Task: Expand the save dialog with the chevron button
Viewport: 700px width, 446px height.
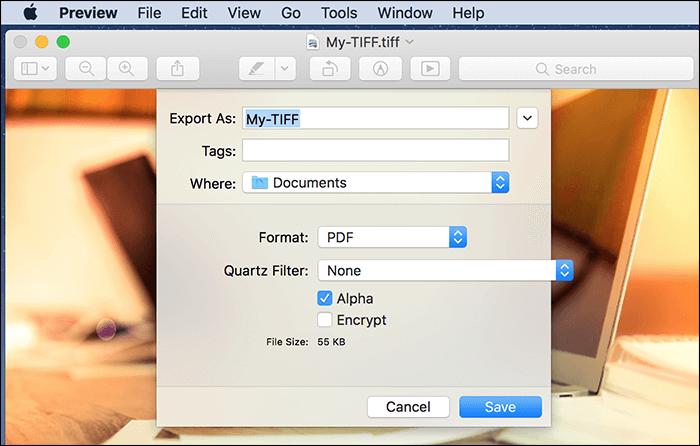Action: pos(527,118)
